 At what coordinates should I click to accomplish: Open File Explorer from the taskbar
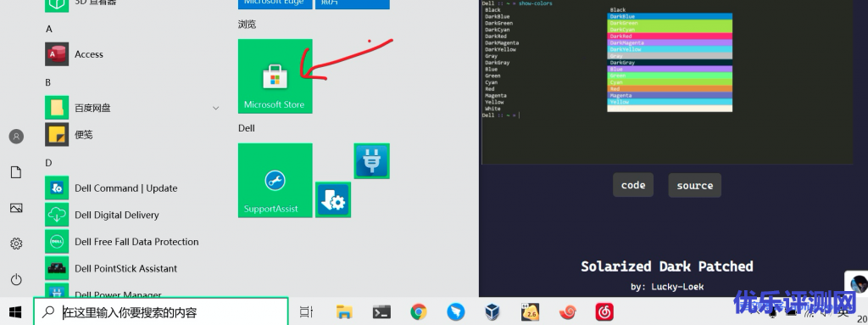pos(344,312)
